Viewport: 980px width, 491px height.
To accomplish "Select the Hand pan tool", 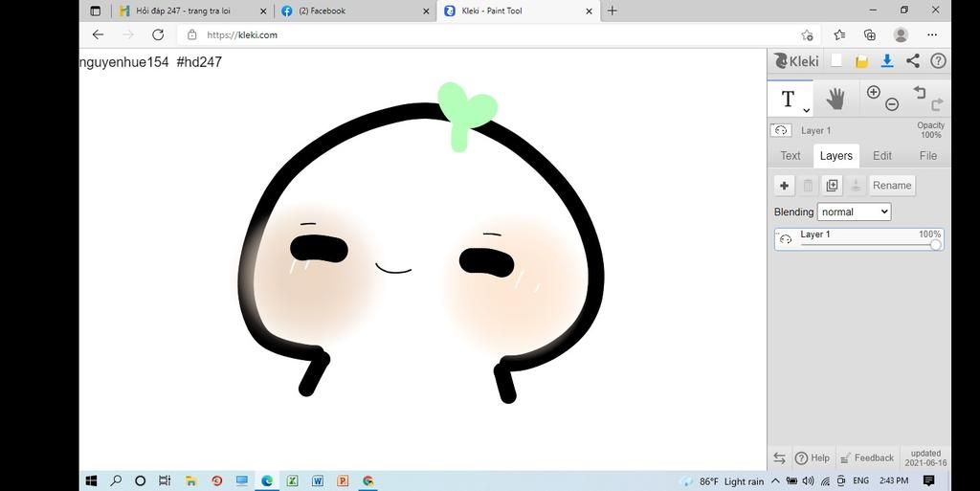I will click(835, 99).
